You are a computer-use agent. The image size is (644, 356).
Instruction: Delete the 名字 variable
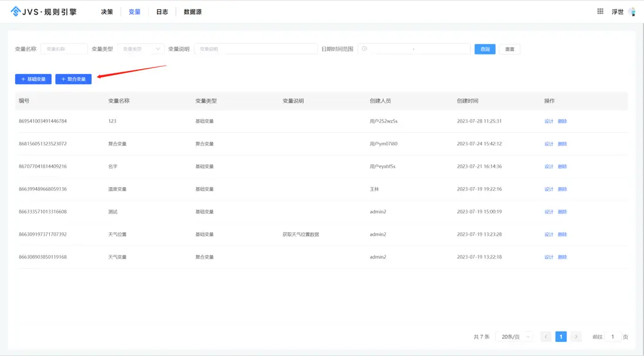tap(562, 167)
